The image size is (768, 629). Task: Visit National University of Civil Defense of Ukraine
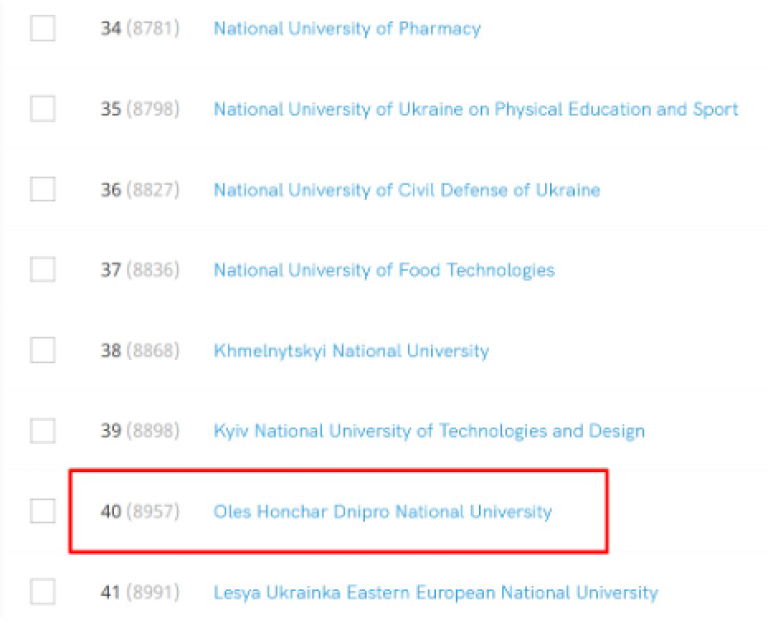[406, 189]
